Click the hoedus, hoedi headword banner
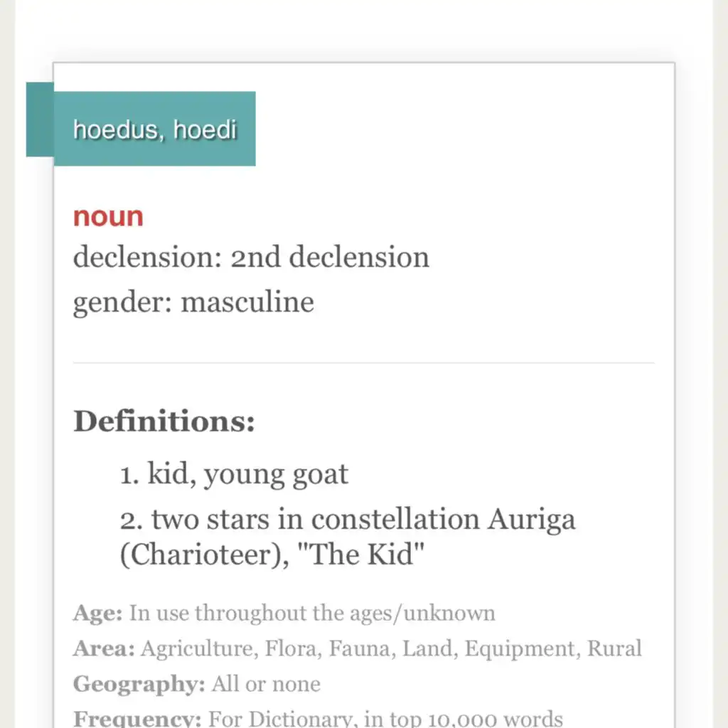 154,129
